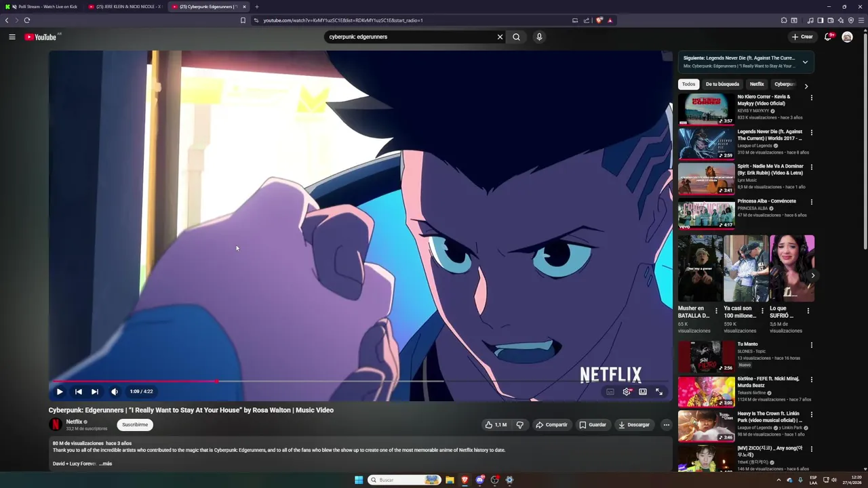Select the Netflix filter chip

[757, 84]
